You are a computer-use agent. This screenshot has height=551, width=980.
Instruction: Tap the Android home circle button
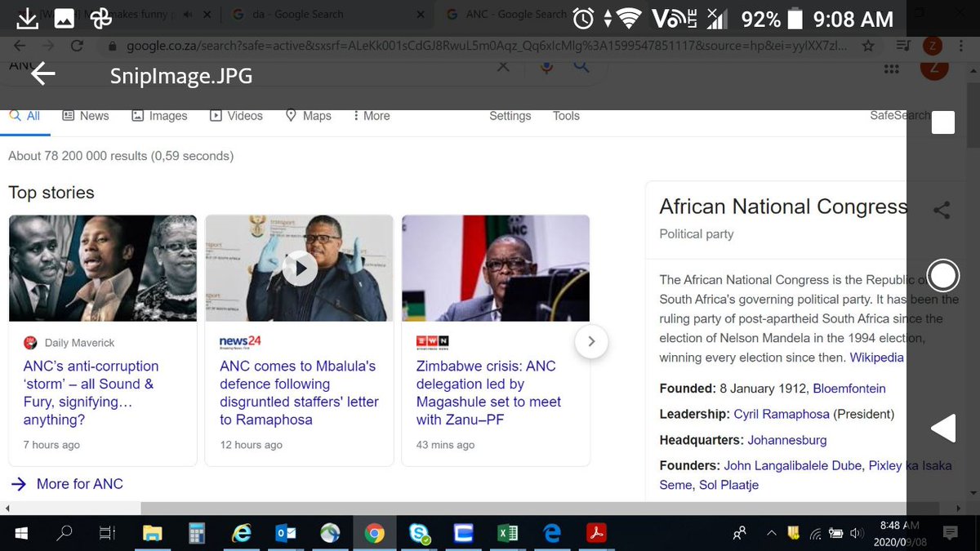943,276
